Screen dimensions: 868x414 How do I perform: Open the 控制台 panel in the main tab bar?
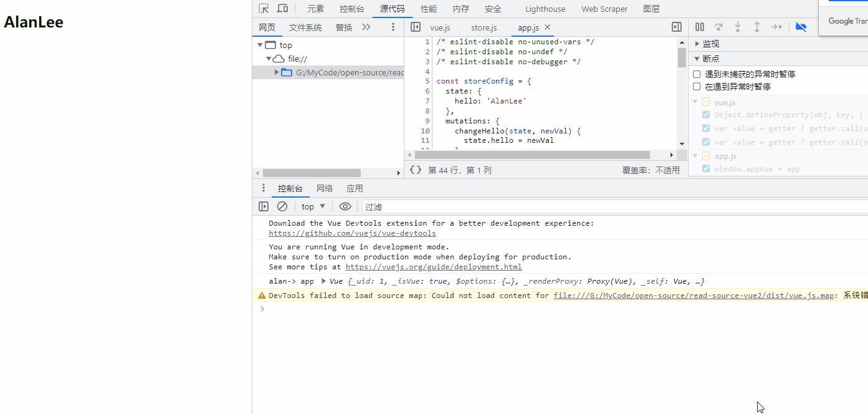tap(352, 9)
